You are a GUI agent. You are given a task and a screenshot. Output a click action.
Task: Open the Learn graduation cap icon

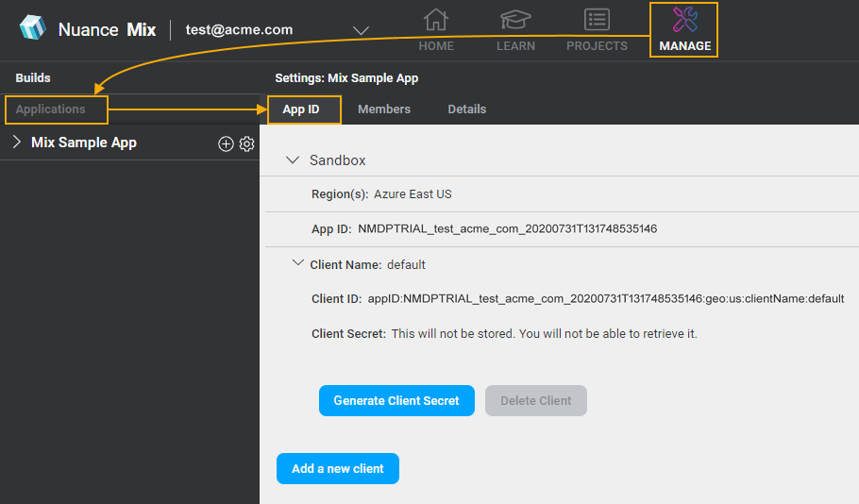[x=515, y=20]
